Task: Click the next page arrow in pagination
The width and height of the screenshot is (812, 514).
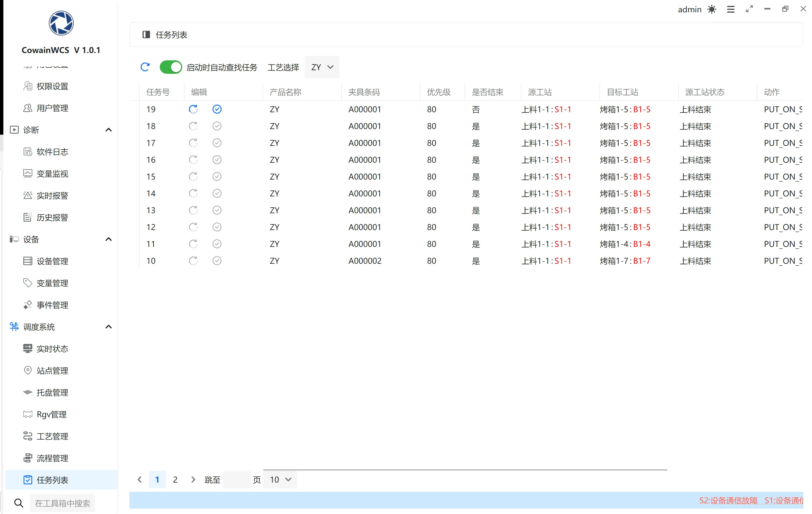Action: pos(193,479)
